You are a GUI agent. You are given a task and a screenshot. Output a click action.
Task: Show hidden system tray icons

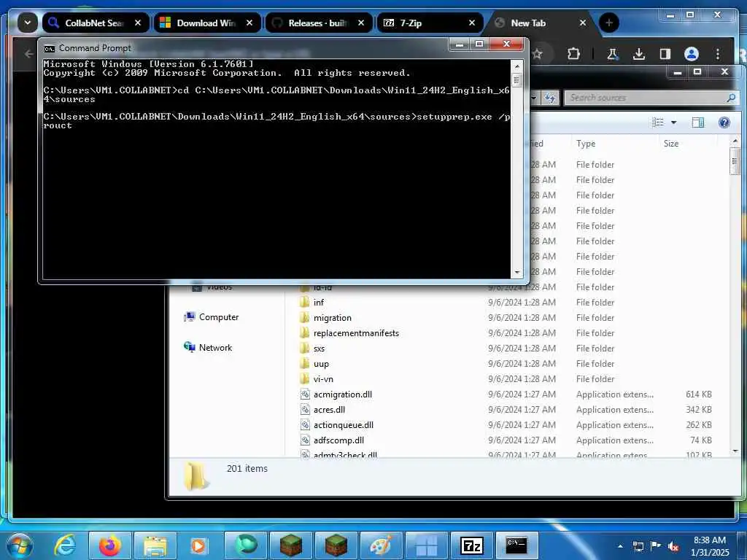tap(620, 545)
